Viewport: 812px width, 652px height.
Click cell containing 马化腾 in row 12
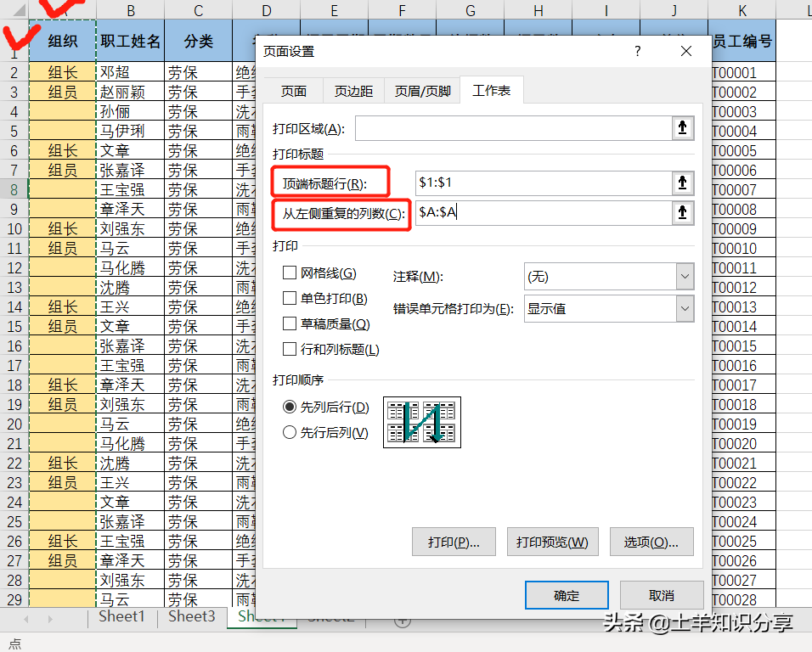[x=131, y=267]
